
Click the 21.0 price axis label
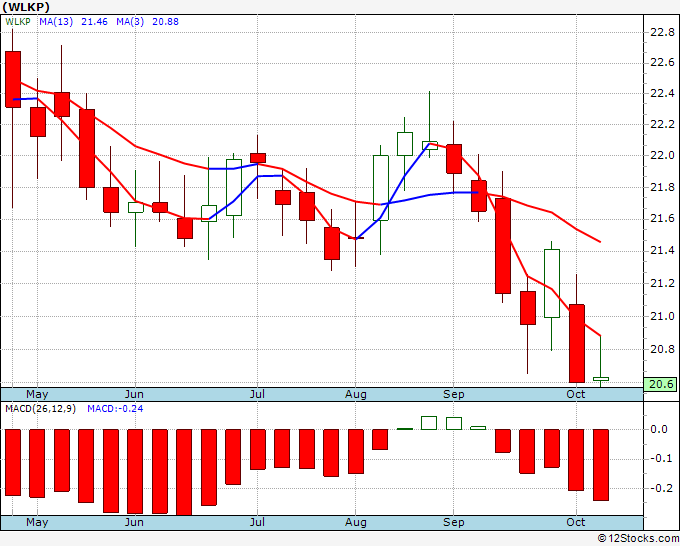coord(662,316)
